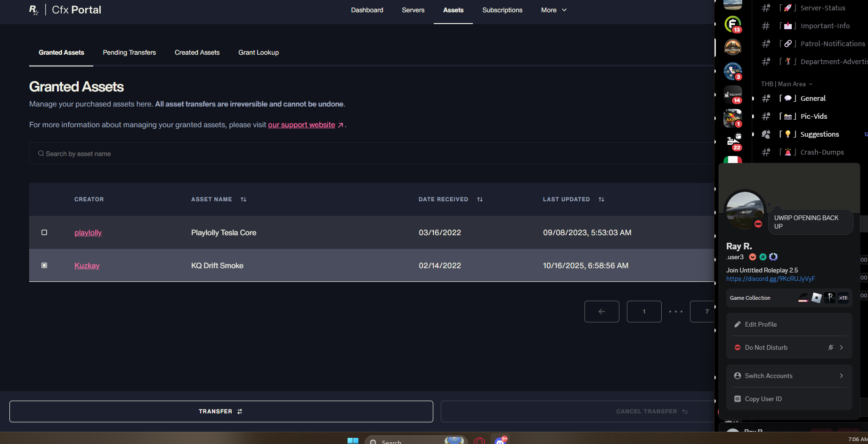Click Edit Profile in Discord popup
The image size is (868, 444).
(789, 324)
